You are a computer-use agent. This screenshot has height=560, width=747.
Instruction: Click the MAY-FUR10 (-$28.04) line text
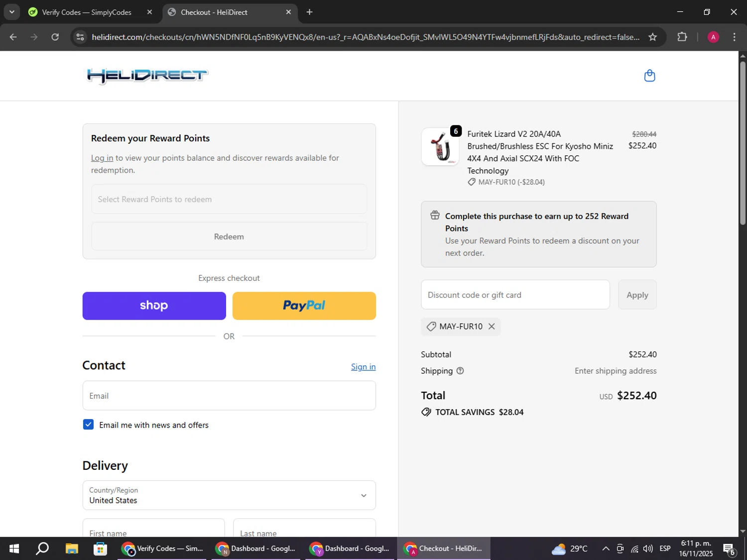point(511,182)
